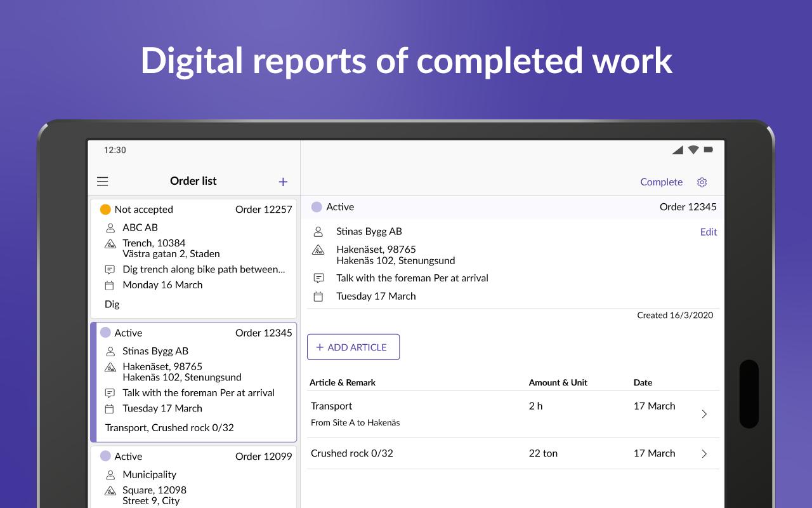Click the Order list title
The image size is (812, 508).
[193, 181]
